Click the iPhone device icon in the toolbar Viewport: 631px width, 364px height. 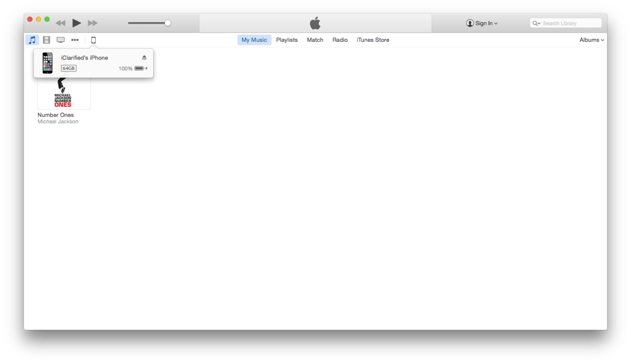click(x=93, y=40)
